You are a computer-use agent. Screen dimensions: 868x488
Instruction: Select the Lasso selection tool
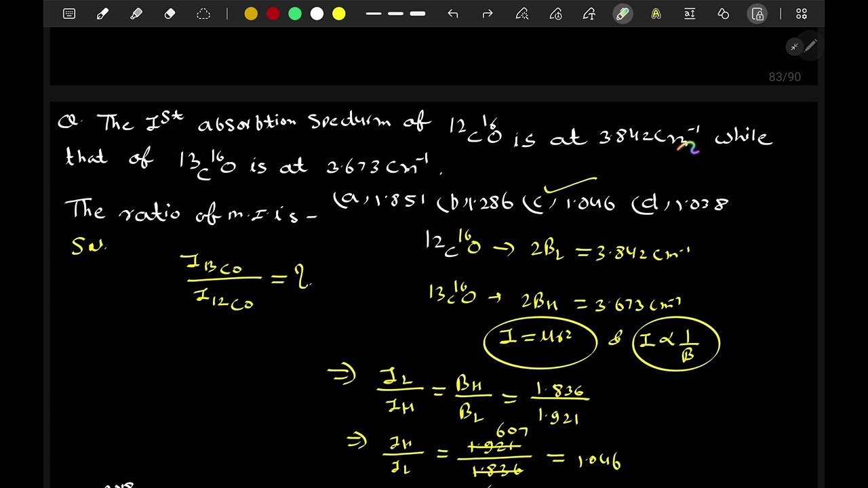click(203, 14)
